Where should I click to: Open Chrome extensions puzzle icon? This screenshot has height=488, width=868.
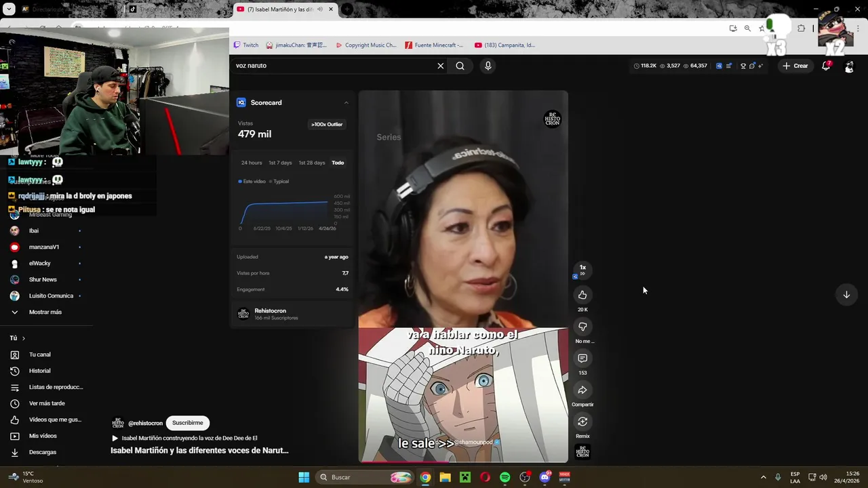(801, 28)
